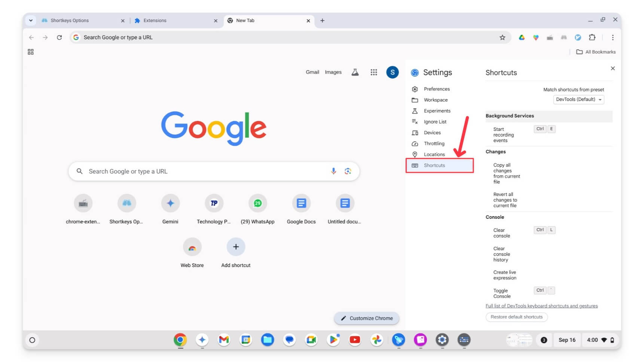644x362 pixels.
Task: Click the Google Lens image search icon
Action: tap(348, 171)
